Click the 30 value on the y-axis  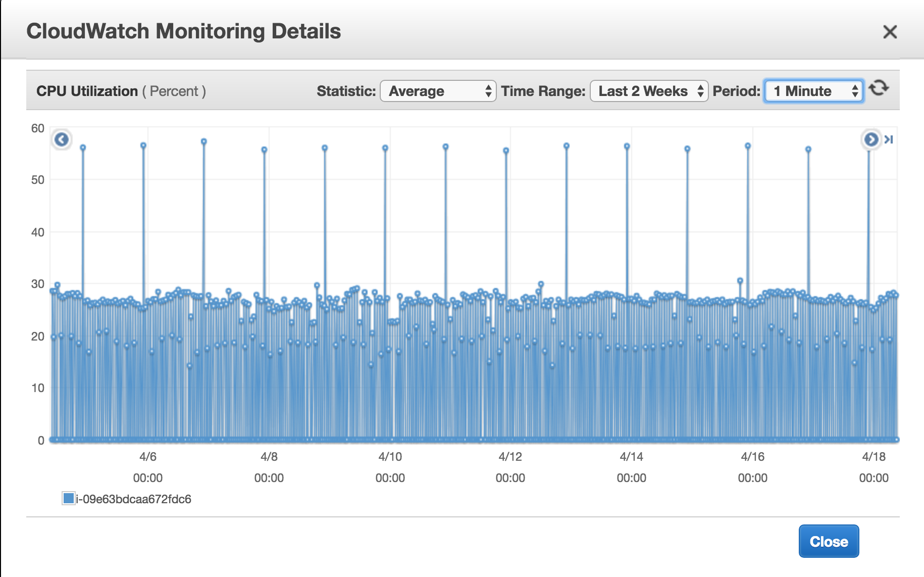(x=38, y=284)
